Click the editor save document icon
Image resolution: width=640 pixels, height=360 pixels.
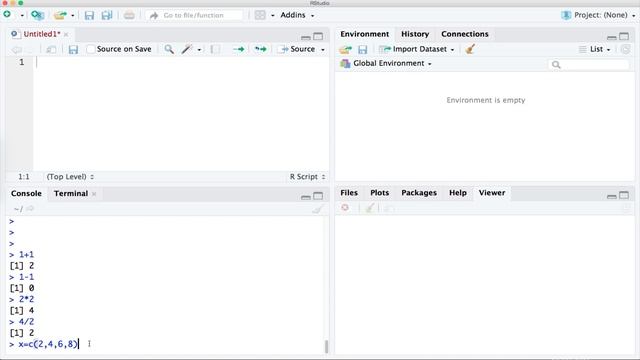coord(73,49)
